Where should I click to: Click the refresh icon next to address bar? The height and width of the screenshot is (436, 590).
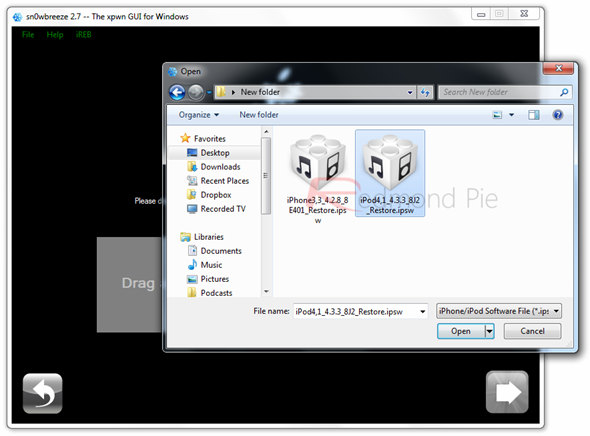(x=425, y=92)
